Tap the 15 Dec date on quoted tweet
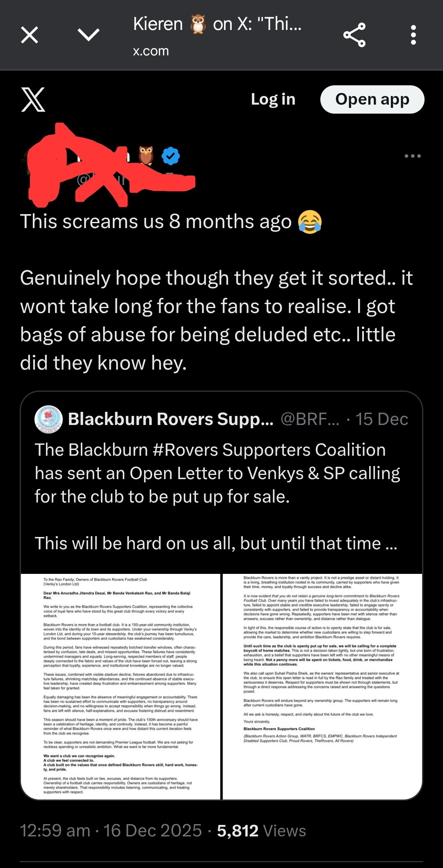This screenshot has height=868, width=443. pyautogui.click(x=381, y=419)
